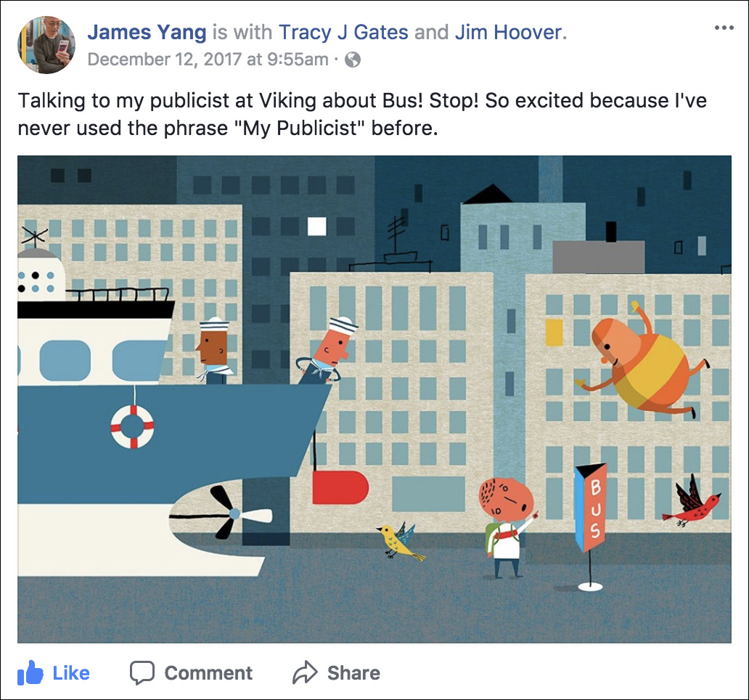Screen dimensions: 749x700
Task: Click the BUS sign in the illustration
Action: 592,509
